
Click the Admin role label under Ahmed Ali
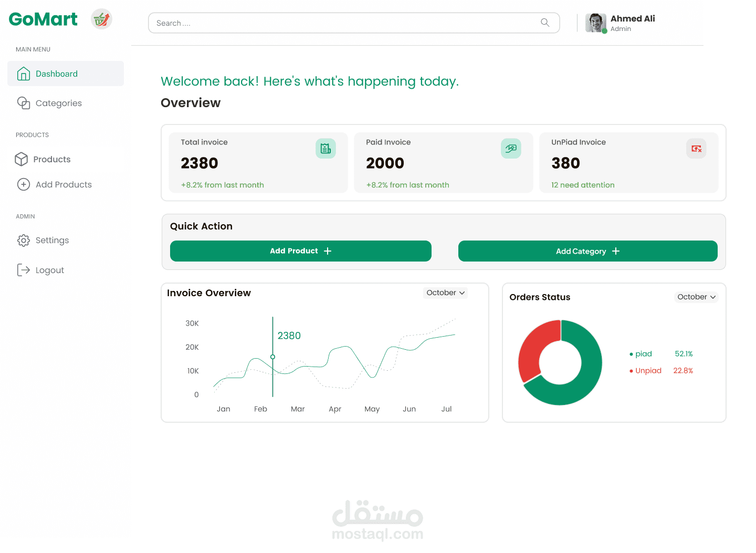(x=621, y=29)
